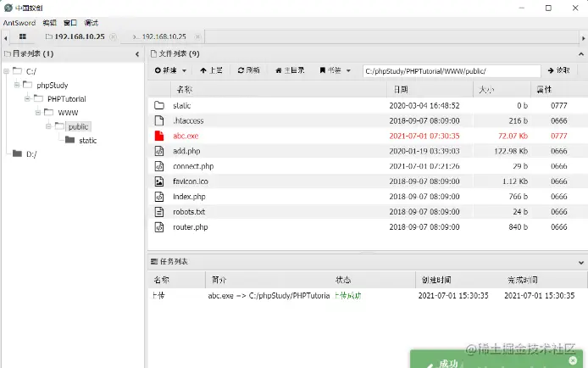Click the 上传成功 status text
Viewport: 588px width, 368px height.
click(x=347, y=296)
